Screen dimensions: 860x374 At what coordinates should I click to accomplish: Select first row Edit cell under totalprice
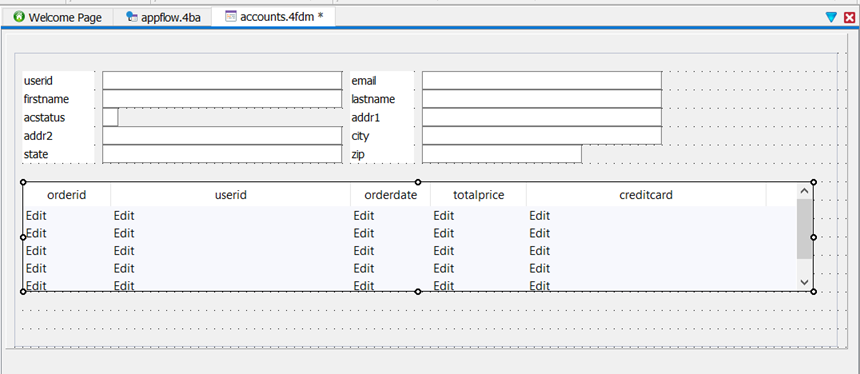[444, 216]
